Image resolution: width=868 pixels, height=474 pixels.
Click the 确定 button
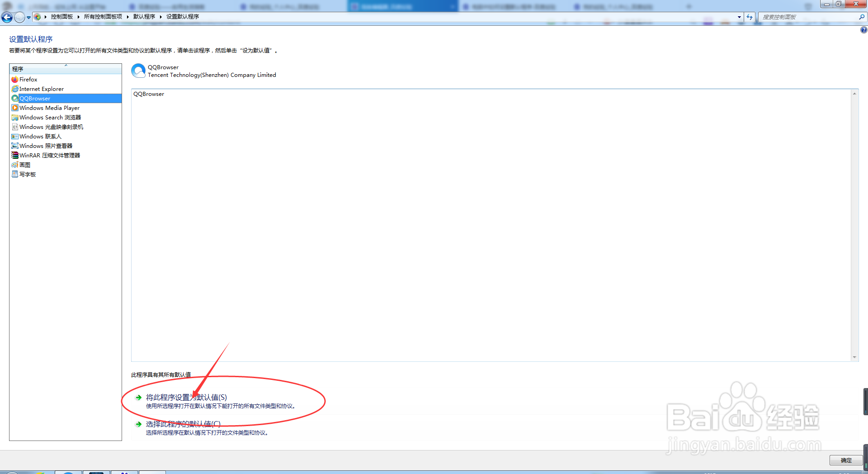[846, 460]
